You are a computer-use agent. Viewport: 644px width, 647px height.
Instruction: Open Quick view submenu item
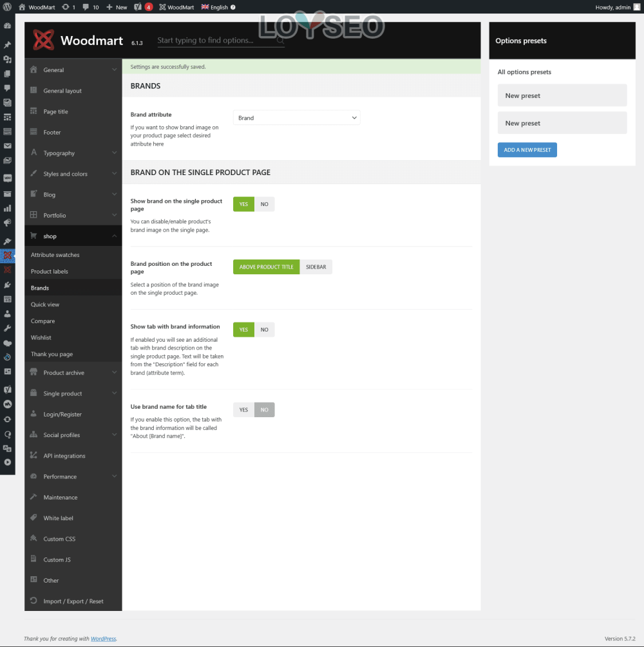73,304
